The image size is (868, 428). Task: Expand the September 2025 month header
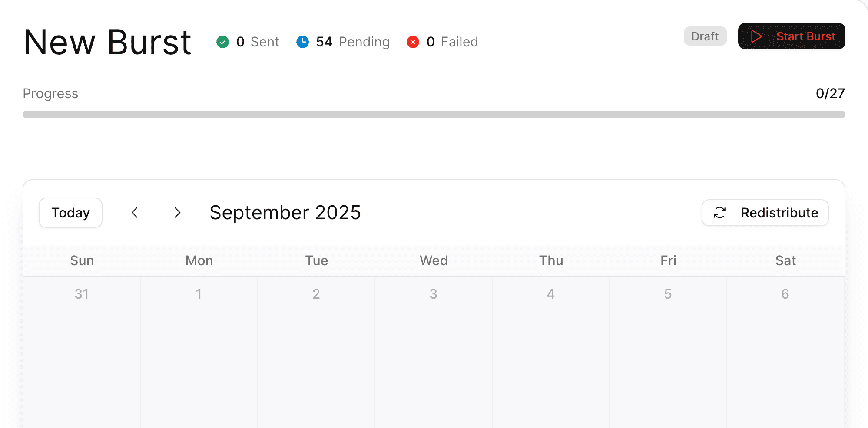pos(285,213)
